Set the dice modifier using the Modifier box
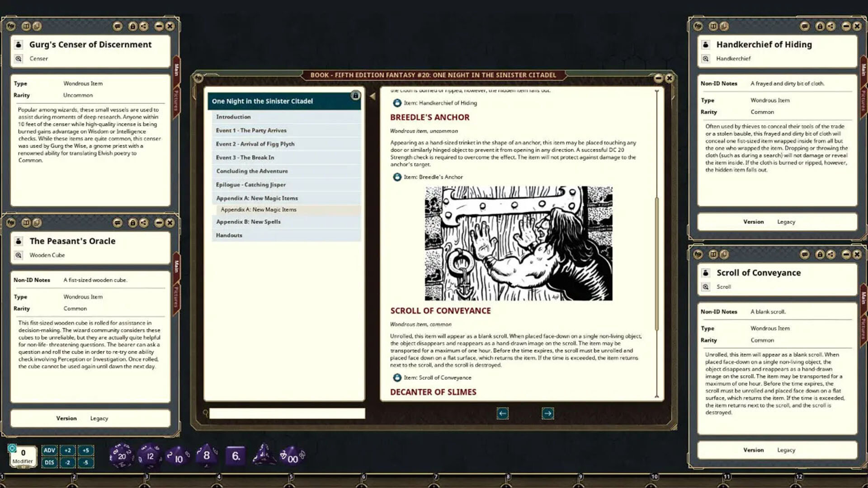Image resolution: width=868 pixels, height=488 pixels. pyautogui.click(x=23, y=452)
